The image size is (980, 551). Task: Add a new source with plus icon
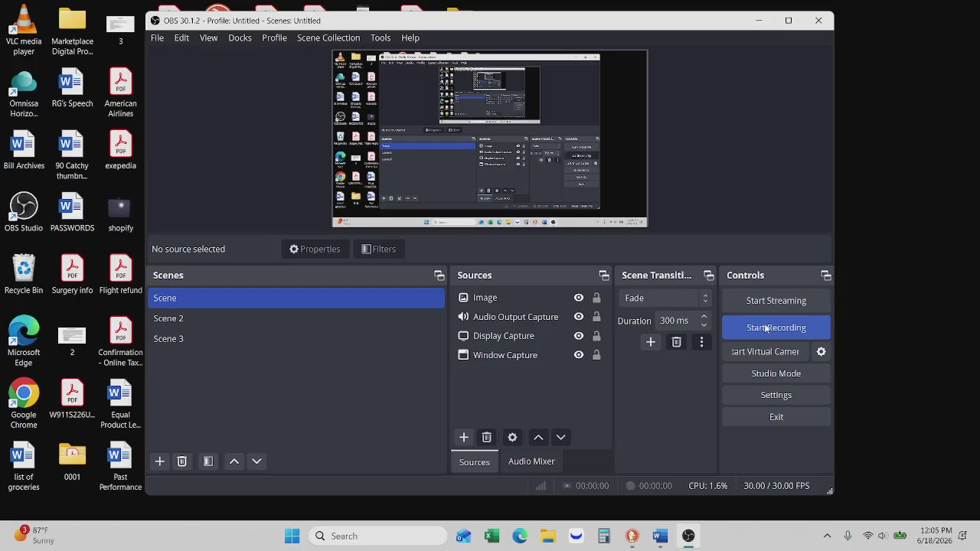(463, 437)
